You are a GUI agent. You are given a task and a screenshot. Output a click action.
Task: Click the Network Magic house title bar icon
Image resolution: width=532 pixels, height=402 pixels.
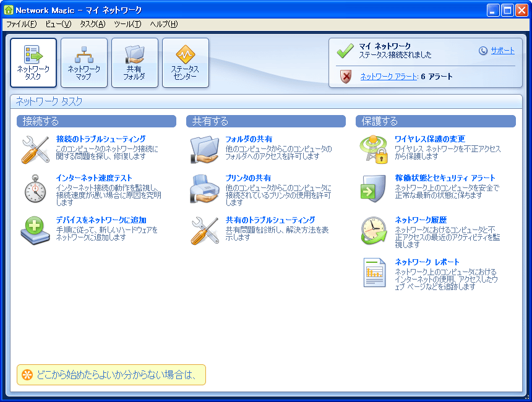click(x=9, y=10)
